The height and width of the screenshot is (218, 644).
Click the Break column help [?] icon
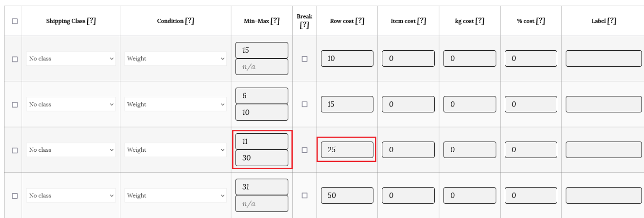304,25
